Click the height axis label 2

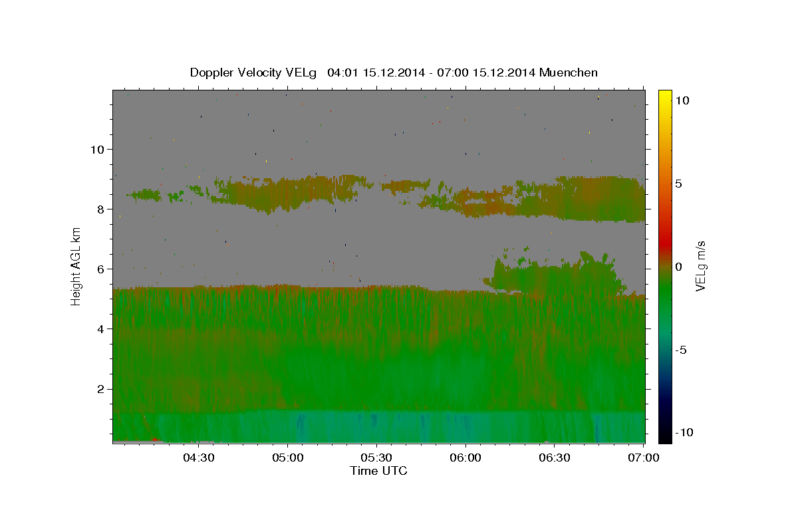pos(100,389)
